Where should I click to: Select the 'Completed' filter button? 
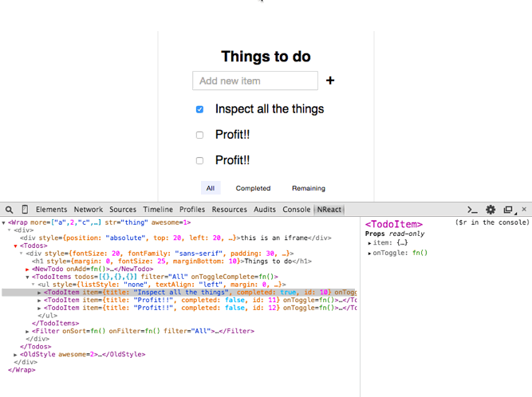pyautogui.click(x=253, y=188)
